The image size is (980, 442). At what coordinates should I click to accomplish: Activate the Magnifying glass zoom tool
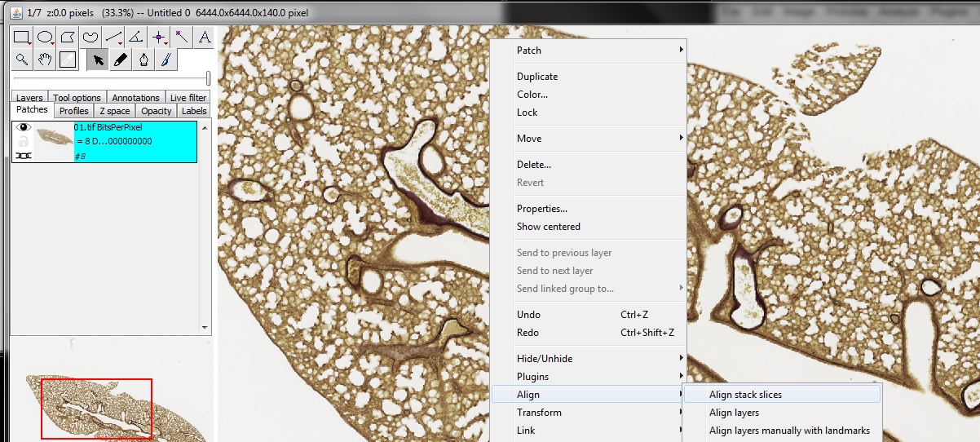[22, 60]
